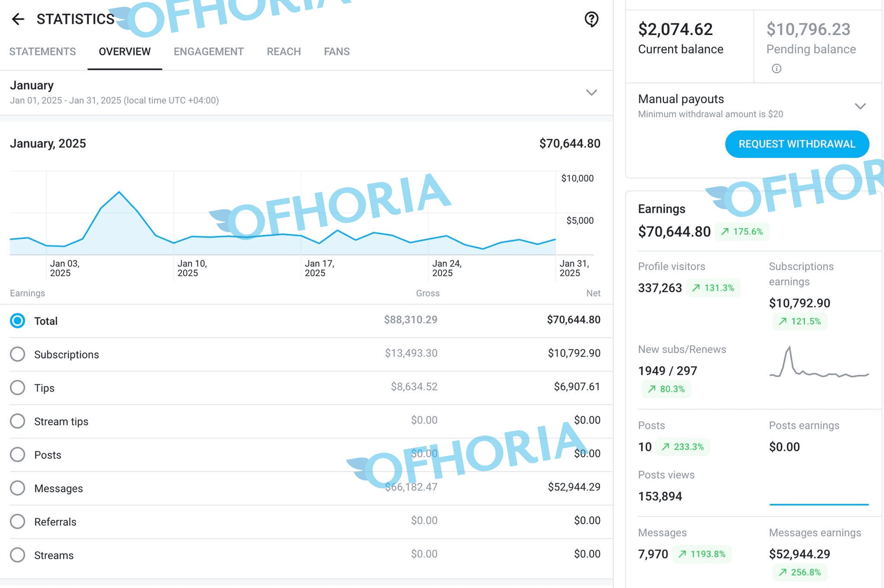This screenshot has width=884, height=588.
Task: Expand the January date range dropdown
Action: tap(591, 92)
